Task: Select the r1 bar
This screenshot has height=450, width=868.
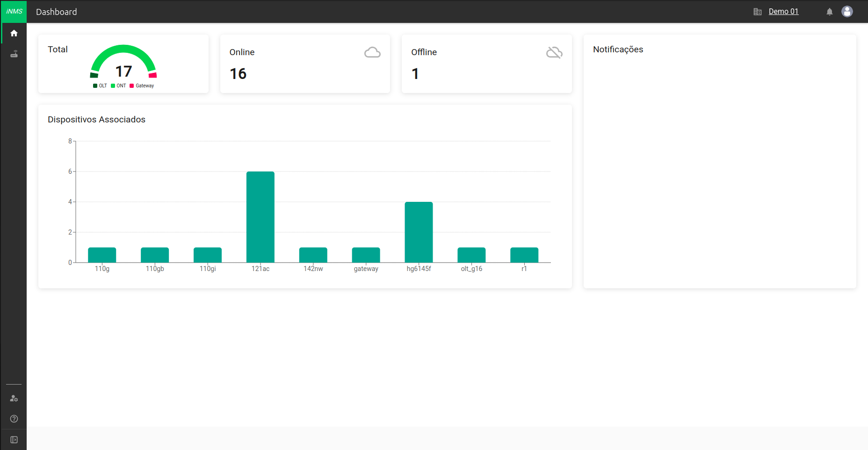Action: coord(524,255)
